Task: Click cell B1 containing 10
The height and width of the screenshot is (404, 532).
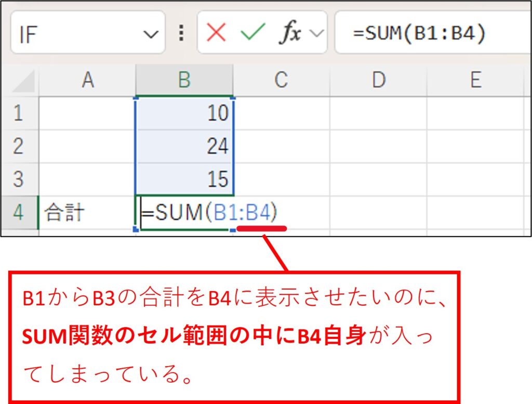Action: click(x=184, y=113)
